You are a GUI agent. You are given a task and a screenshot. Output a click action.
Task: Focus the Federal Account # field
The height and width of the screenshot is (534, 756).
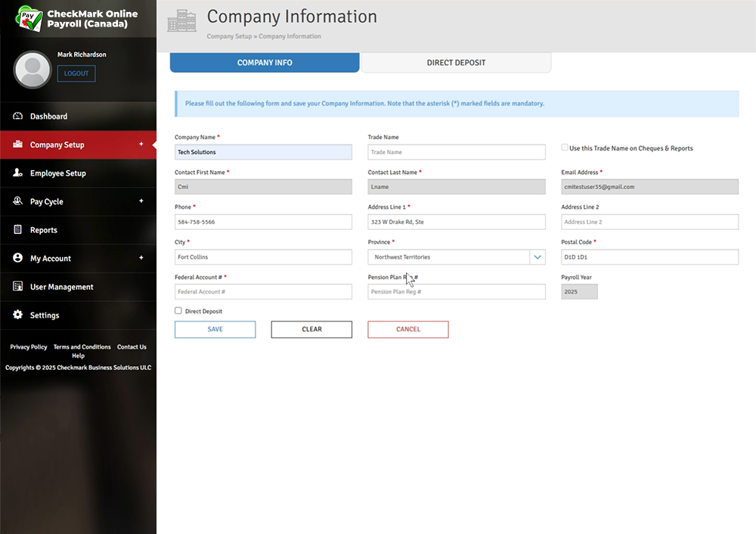coord(263,292)
